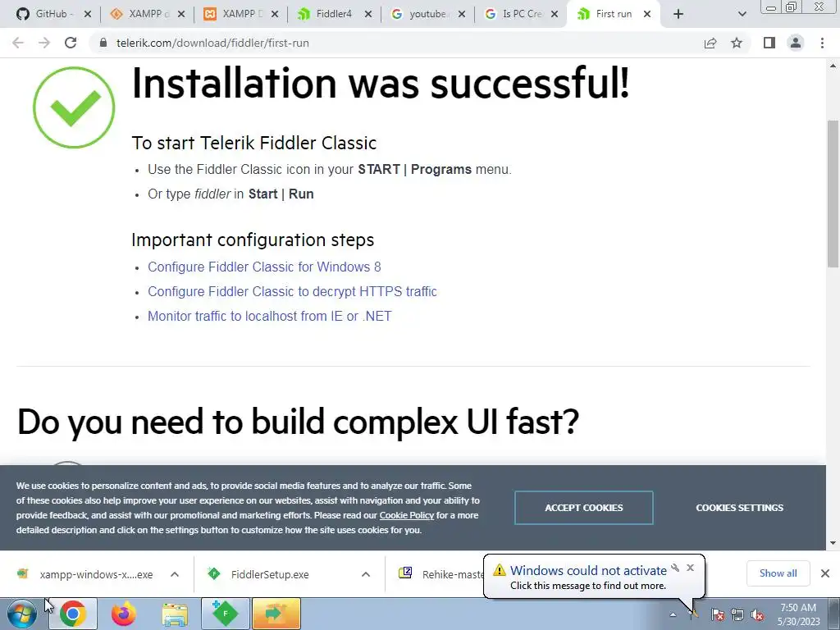
Task: Open the green-arrow folder taskbar app
Action: tap(276, 614)
